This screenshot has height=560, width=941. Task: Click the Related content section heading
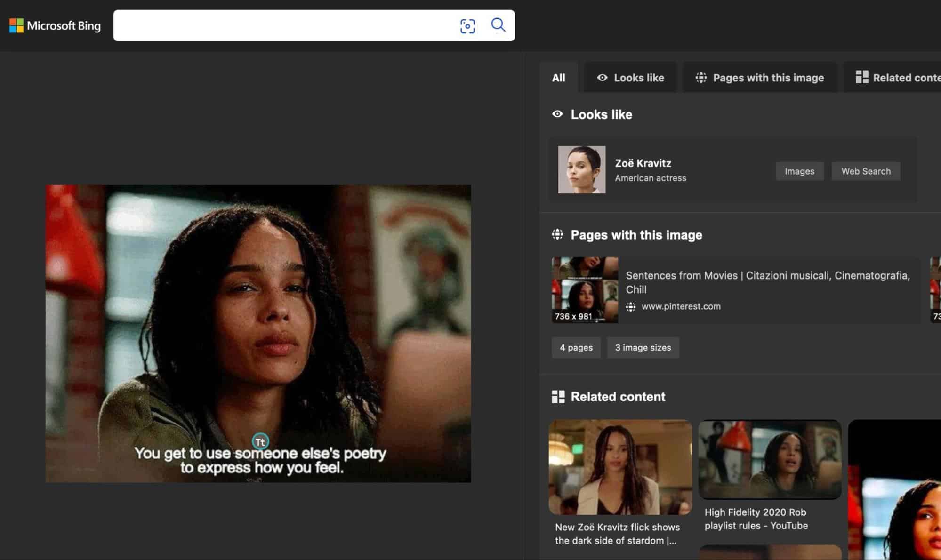(618, 397)
